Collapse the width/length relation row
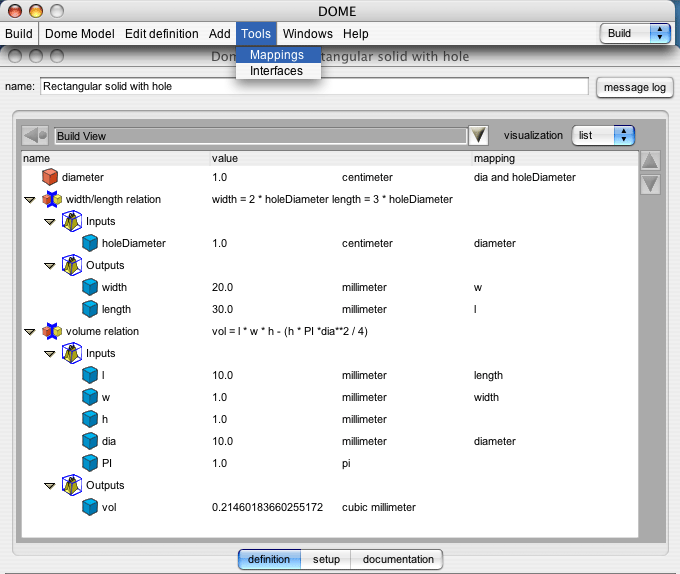Image resolution: width=680 pixels, height=574 pixels. pyautogui.click(x=29, y=200)
